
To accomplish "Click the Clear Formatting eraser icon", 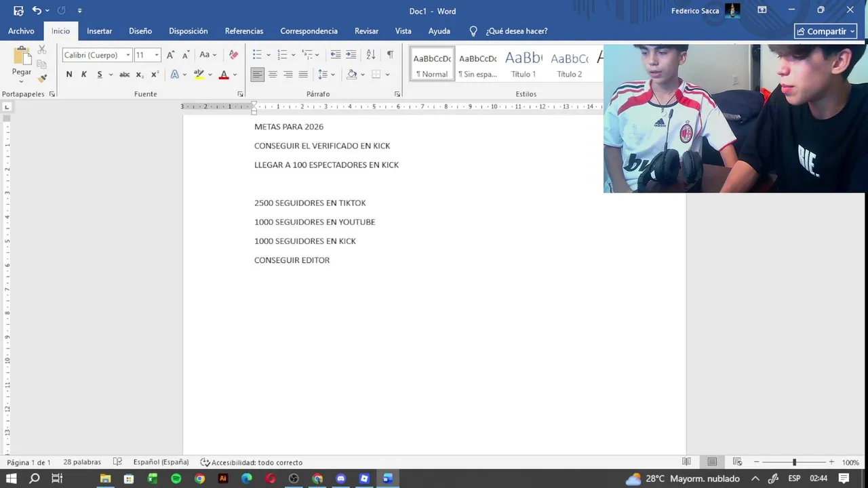I will 233,55.
